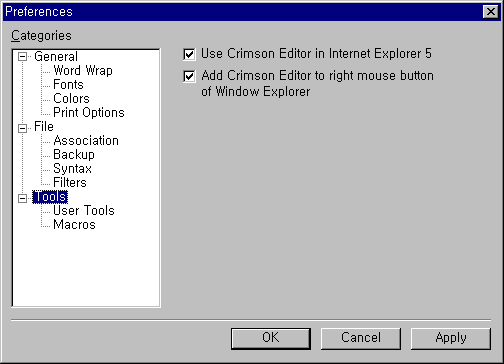This screenshot has width=504, height=364.
Task: Close the Preferences dialog
Action: [491, 12]
